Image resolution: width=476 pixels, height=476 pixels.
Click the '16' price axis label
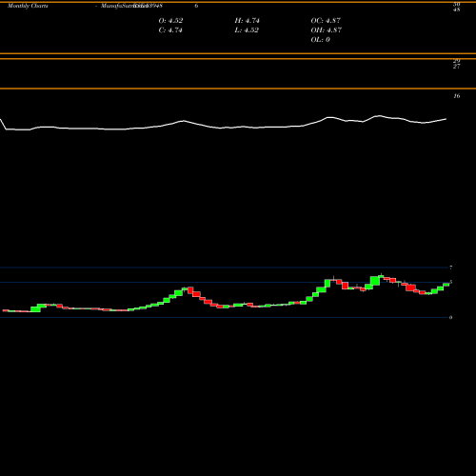pyautogui.click(x=456, y=96)
